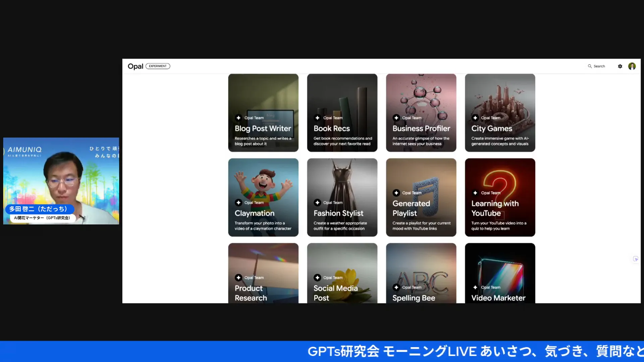Screen dimensions: 644x362
Task: Click the floating icon at right page edge
Action: coord(635,259)
